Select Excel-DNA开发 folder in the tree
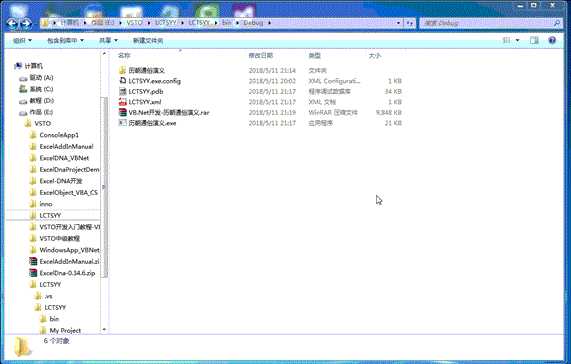The width and height of the screenshot is (571, 364). pyautogui.click(x=61, y=181)
